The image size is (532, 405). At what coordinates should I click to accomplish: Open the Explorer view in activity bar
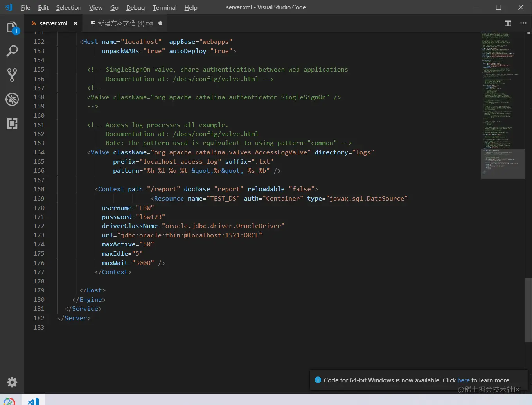point(12,27)
